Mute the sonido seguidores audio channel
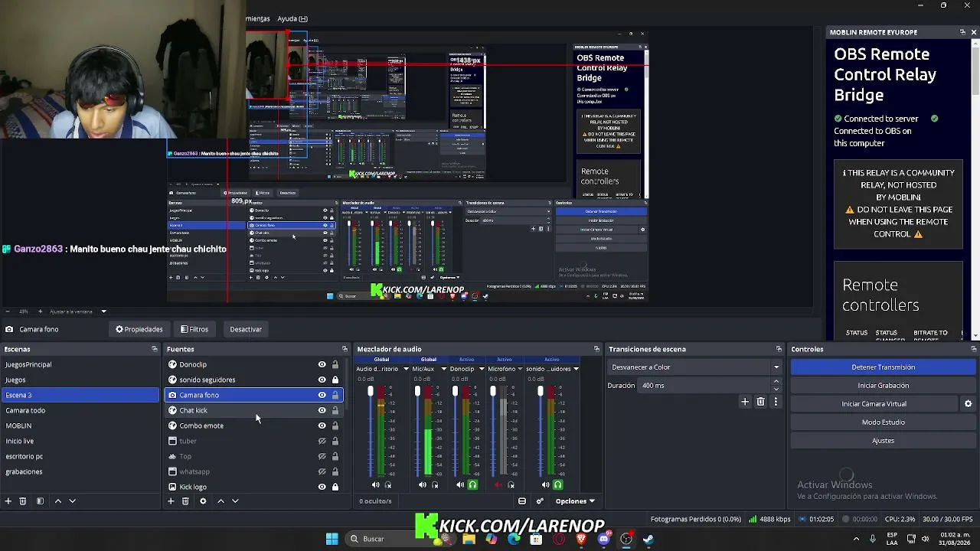 [545, 484]
